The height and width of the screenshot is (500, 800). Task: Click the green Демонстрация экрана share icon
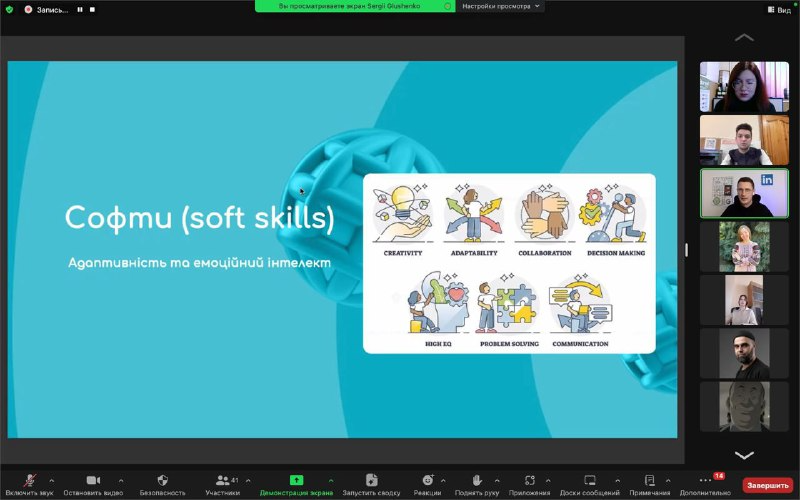[296, 481]
